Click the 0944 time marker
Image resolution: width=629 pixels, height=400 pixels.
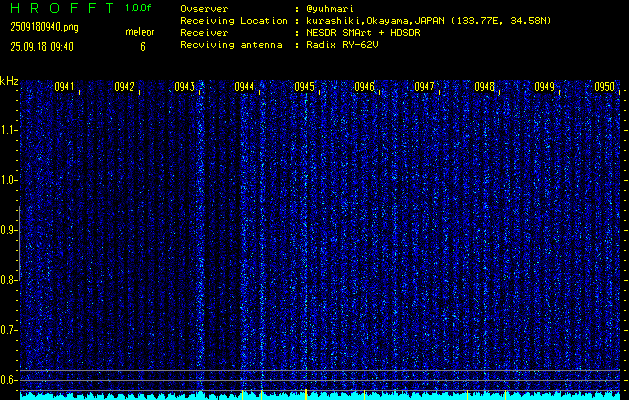click(x=244, y=87)
